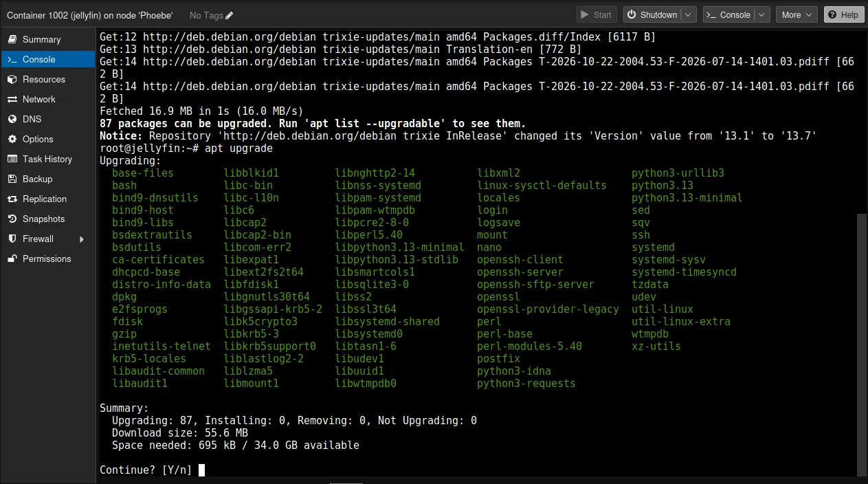The width and height of the screenshot is (868, 484).
Task: Open the Summary section
Action: (48, 39)
